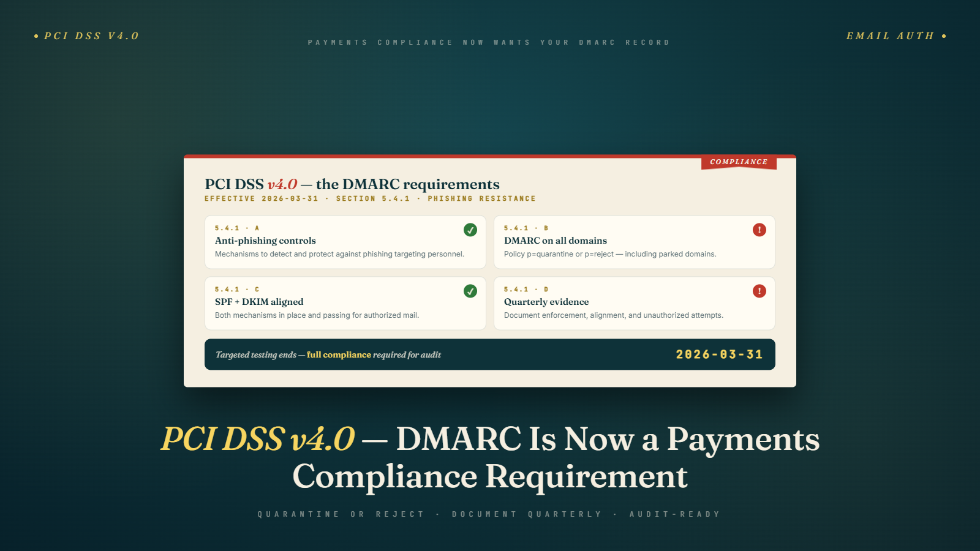Select the 'DMARC on all domains' card title
This screenshot has width=980, height=551.
pos(556,241)
